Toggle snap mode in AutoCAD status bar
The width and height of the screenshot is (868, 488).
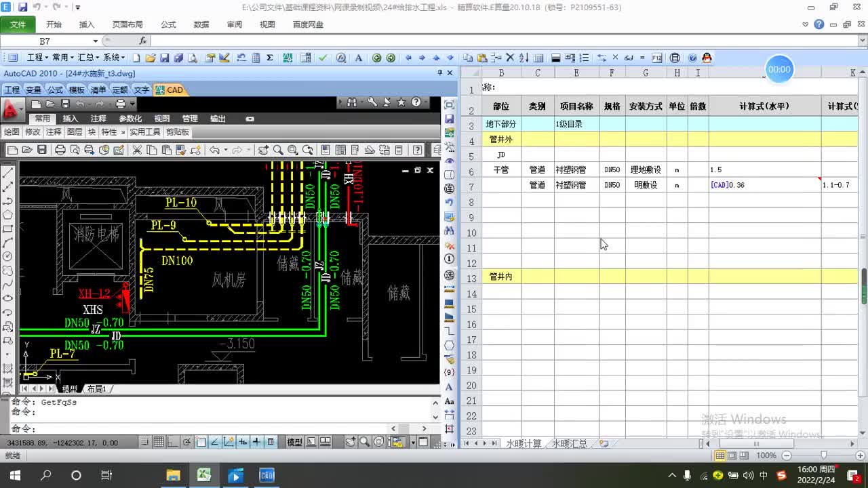143,442
